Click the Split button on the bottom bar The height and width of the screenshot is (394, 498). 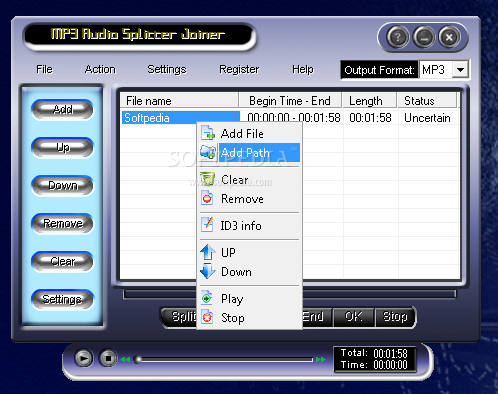pyautogui.click(x=180, y=316)
